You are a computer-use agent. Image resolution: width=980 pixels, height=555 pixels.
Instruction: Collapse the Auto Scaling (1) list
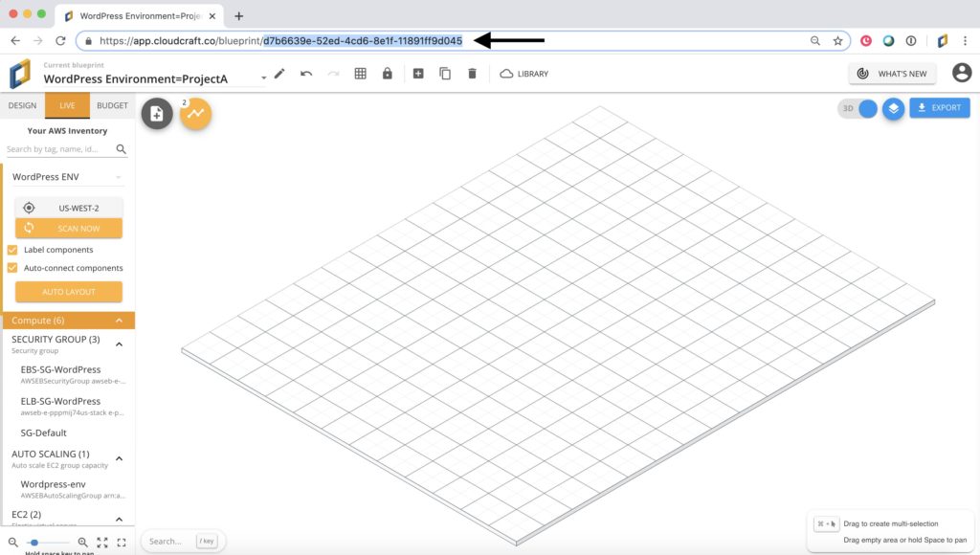[119, 458]
